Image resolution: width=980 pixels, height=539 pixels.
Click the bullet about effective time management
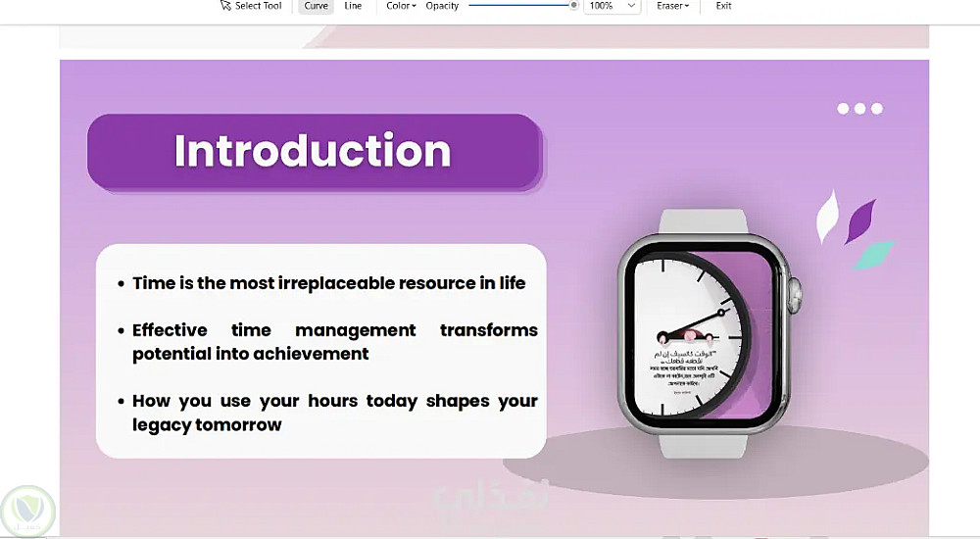327,341
